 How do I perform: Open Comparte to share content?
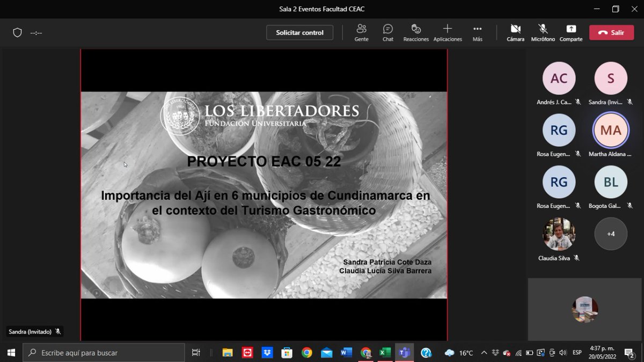tap(570, 32)
